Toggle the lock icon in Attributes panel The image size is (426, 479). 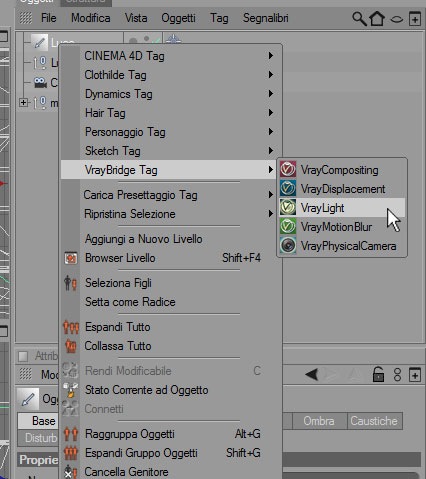(x=378, y=374)
